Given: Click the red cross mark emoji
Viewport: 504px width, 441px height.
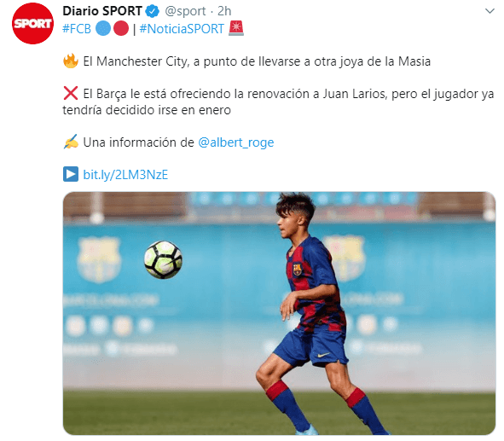Looking at the screenshot, I should (x=71, y=94).
